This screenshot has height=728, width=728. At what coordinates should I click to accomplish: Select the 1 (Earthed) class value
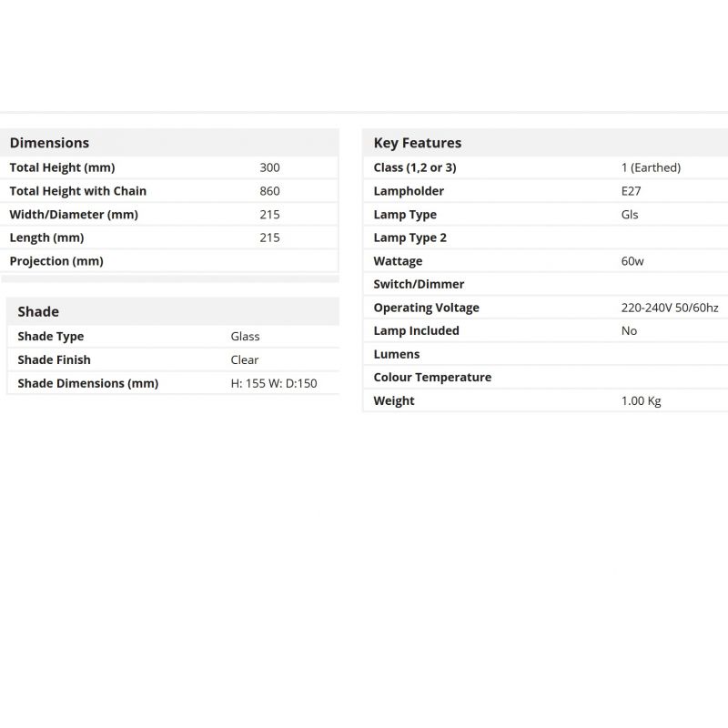pyautogui.click(x=651, y=167)
